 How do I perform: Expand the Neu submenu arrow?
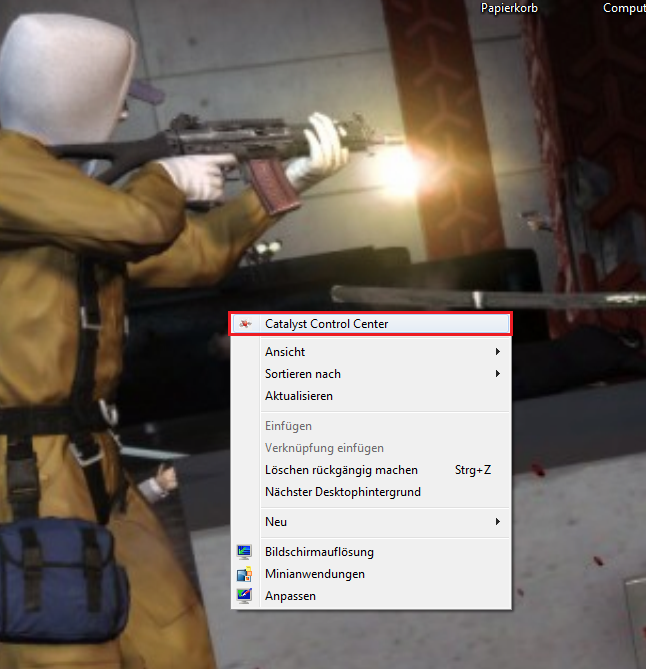(498, 521)
